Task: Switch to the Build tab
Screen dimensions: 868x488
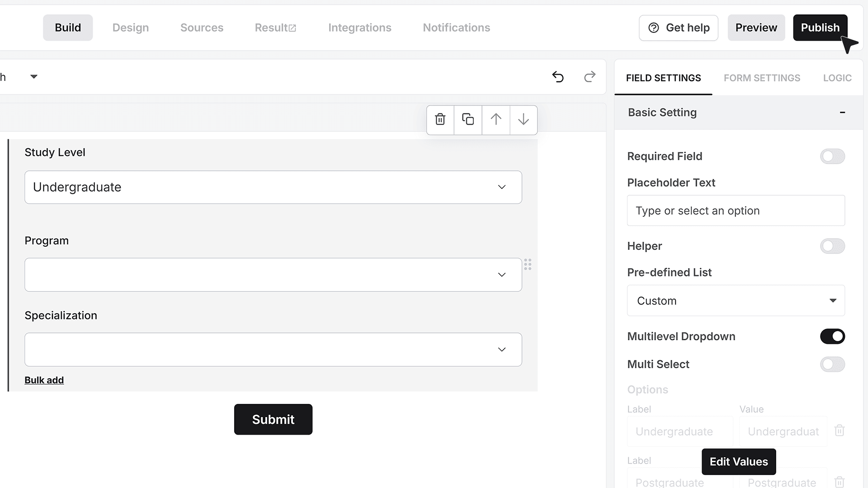Action: [x=68, y=28]
